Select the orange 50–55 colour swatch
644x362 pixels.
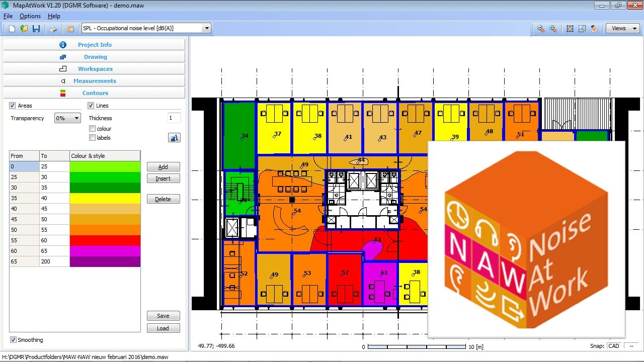pyautogui.click(x=105, y=230)
